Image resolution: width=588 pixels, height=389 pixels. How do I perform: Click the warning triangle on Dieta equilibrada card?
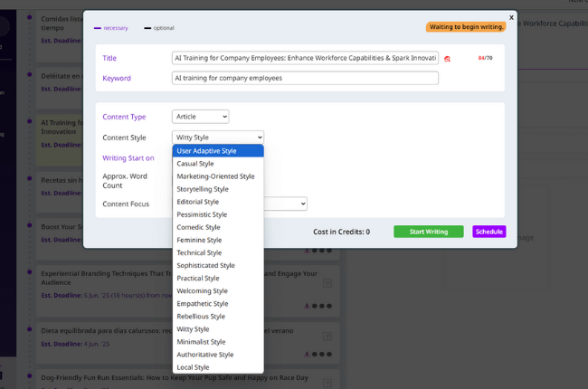(x=308, y=354)
